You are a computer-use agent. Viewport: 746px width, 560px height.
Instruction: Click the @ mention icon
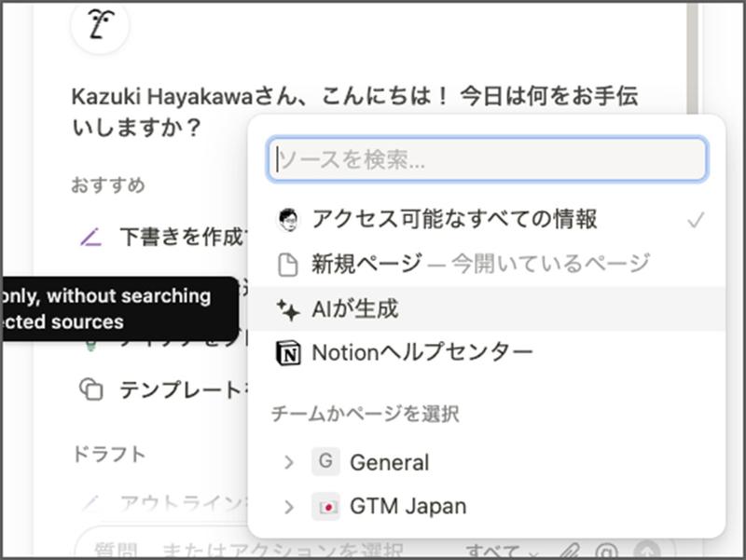[607, 552]
